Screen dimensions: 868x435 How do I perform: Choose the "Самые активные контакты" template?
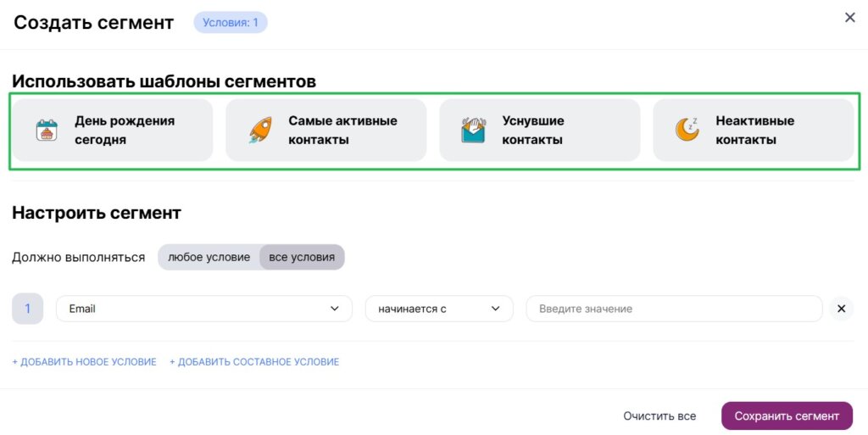(x=342, y=131)
